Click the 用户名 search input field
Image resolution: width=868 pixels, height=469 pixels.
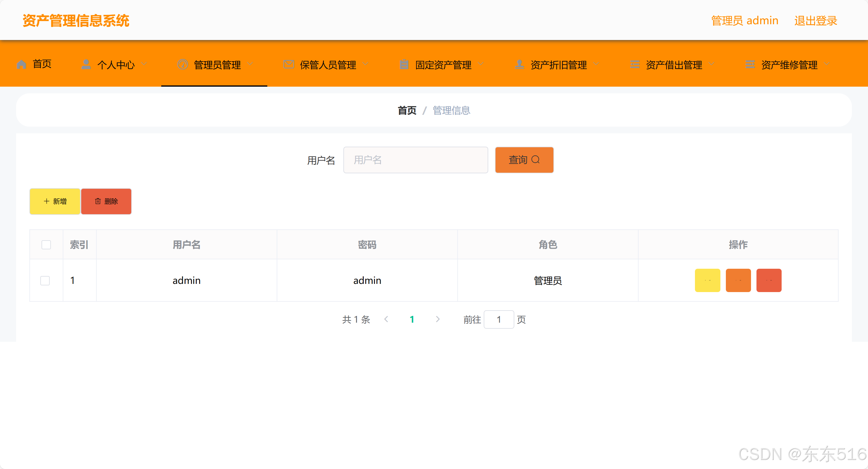click(x=416, y=160)
